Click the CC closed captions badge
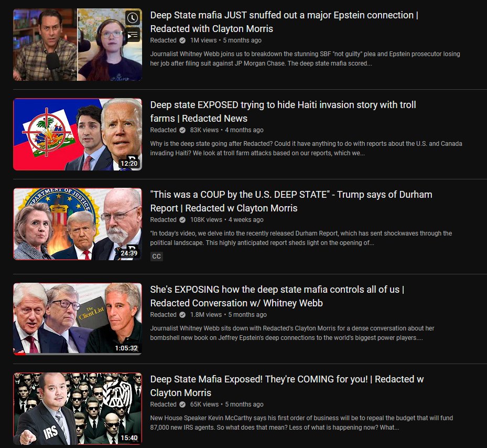This screenshot has width=487, height=448. click(157, 257)
